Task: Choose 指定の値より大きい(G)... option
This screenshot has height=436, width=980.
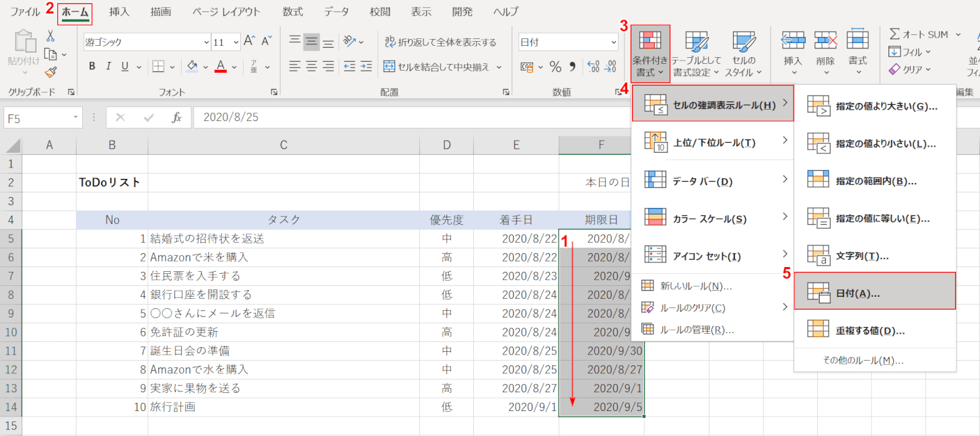Action: coord(875,106)
